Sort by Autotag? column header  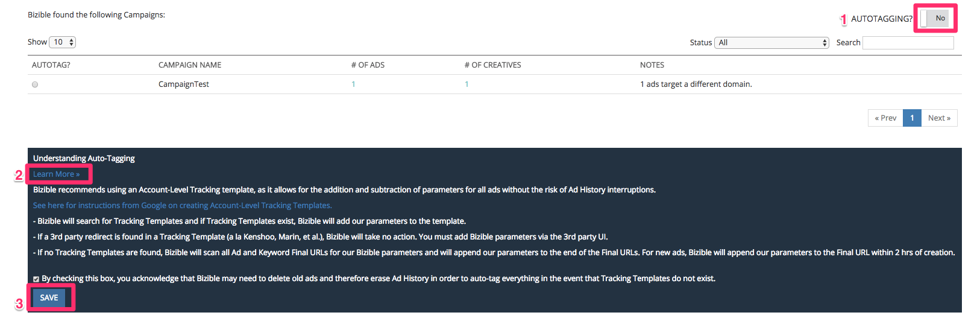51,65
